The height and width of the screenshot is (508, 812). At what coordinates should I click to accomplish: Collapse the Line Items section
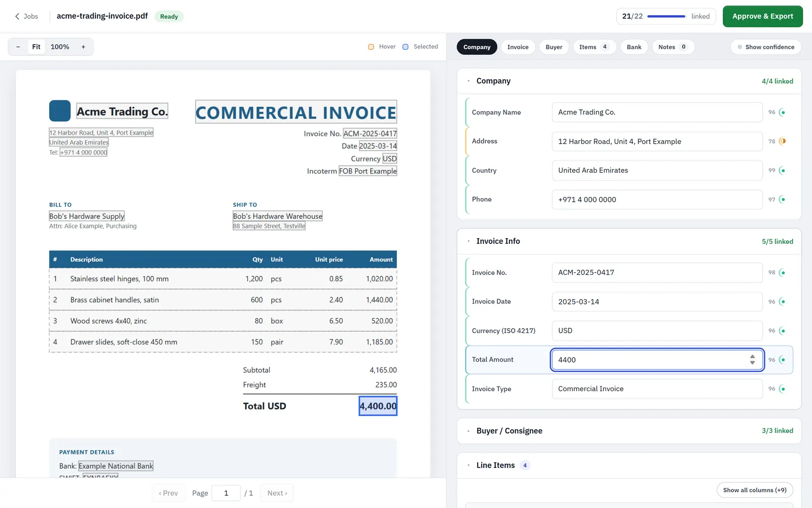pos(468,465)
